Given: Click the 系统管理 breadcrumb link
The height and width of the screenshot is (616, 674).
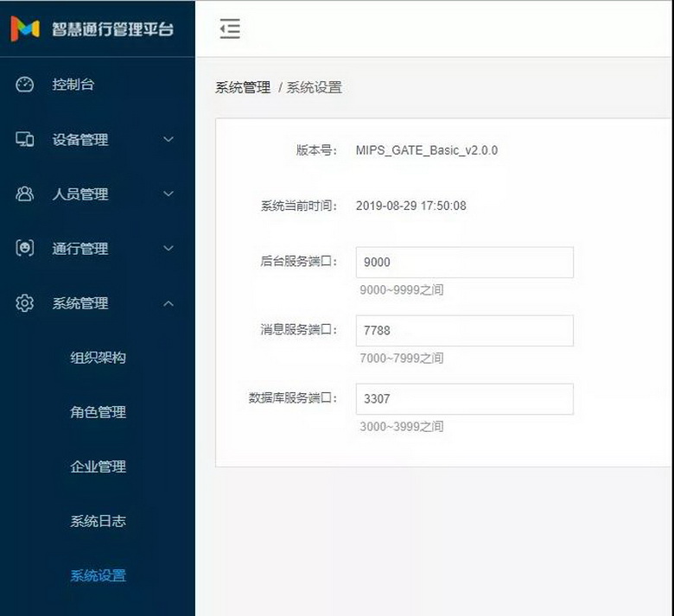Looking at the screenshot, I should pyautogui.click(x=243, y=87).
